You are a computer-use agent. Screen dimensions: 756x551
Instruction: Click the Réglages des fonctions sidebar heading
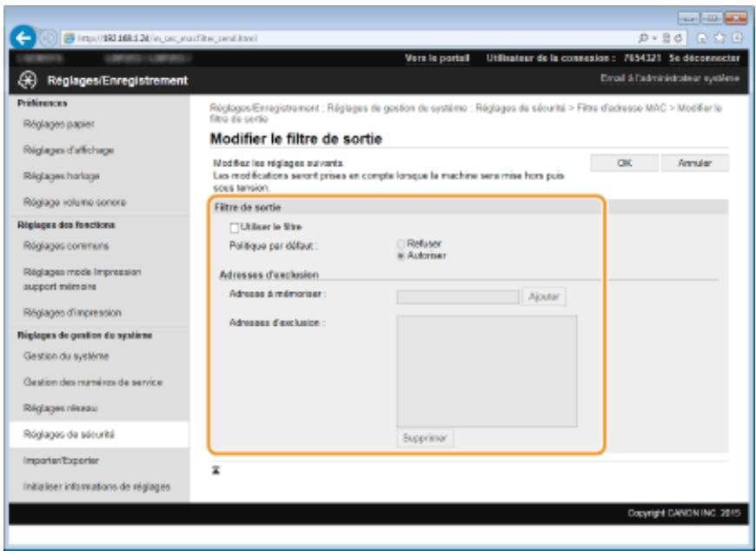click(66, 225)
